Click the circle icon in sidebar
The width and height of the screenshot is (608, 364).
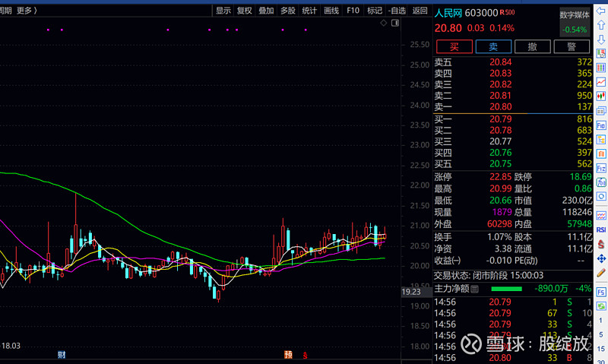[x=600, y=197]
